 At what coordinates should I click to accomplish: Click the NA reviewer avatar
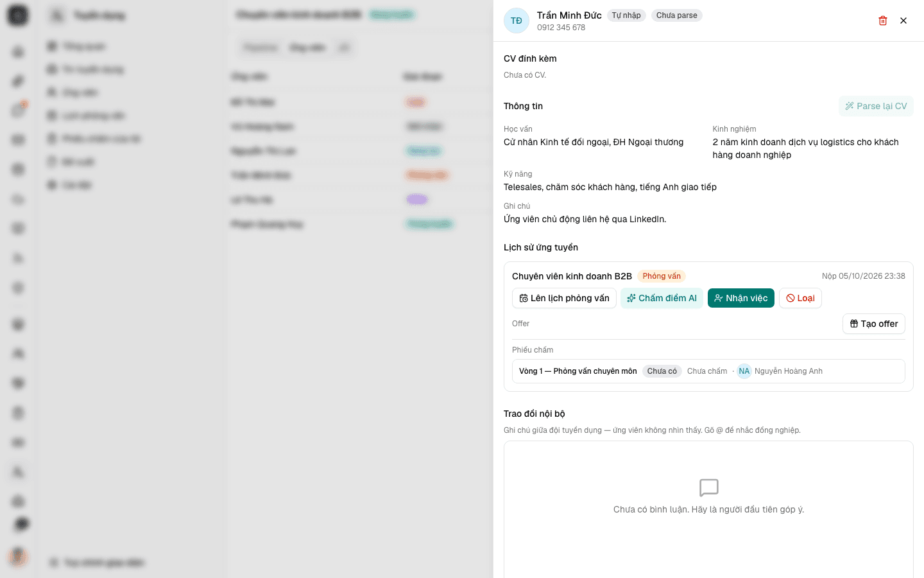point(744,371)
